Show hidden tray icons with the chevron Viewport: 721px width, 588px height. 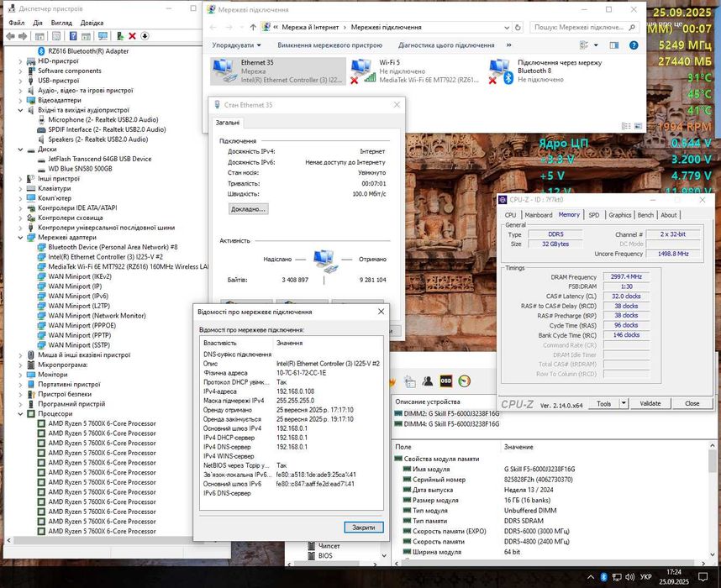click(x=591, y=576)
